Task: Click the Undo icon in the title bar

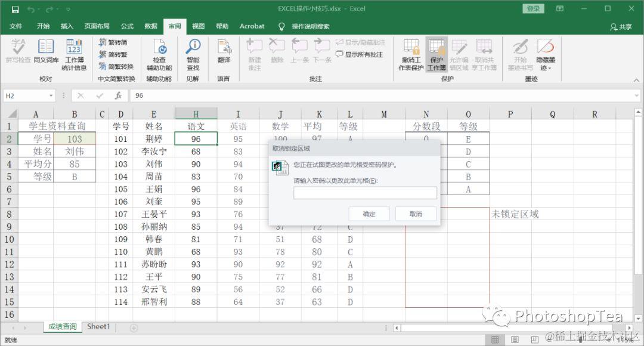Action: [x=31, y=9]
